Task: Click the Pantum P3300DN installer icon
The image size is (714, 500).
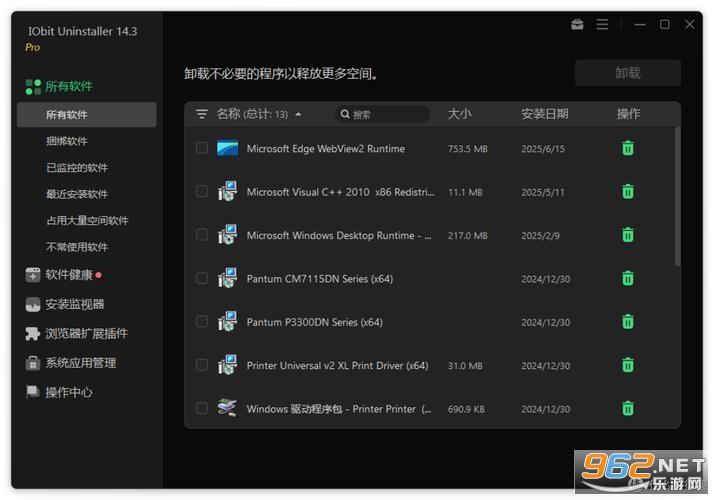Action: (x=227, y=321)
